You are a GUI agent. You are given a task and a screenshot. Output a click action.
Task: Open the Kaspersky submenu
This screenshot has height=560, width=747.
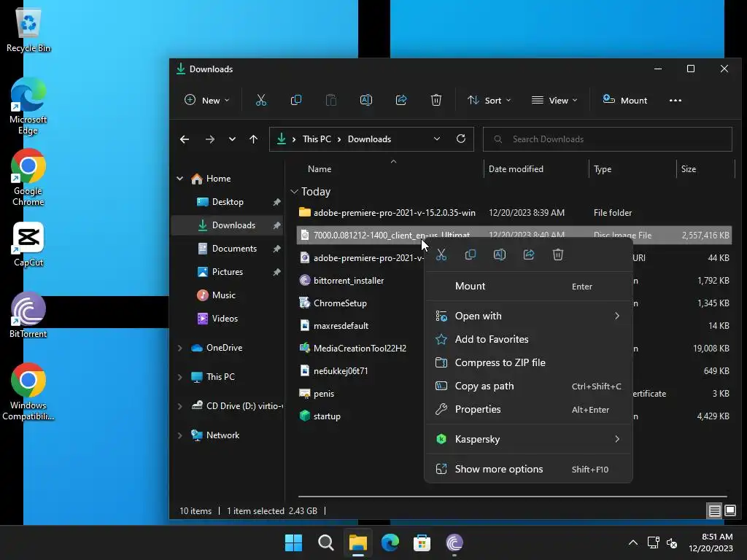click(528, 439)
